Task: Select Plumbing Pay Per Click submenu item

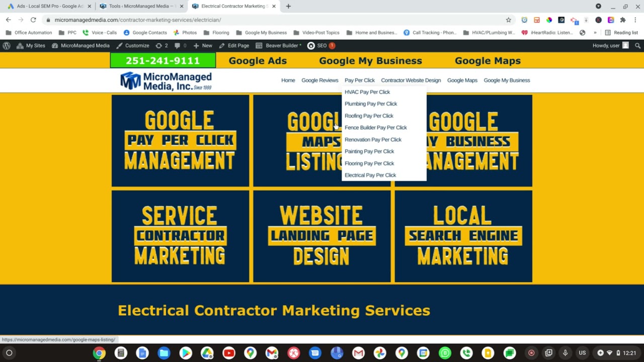Action: click(371, 104)
